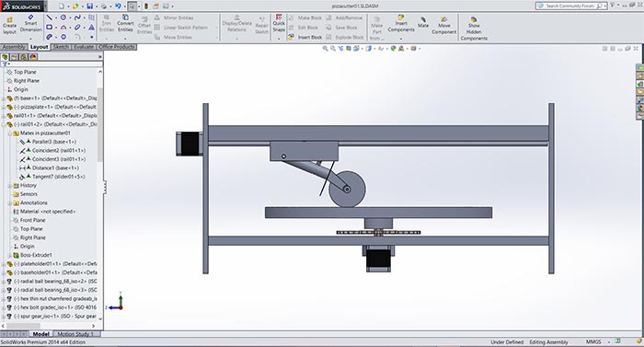Expand the base<1> component node

4,98
